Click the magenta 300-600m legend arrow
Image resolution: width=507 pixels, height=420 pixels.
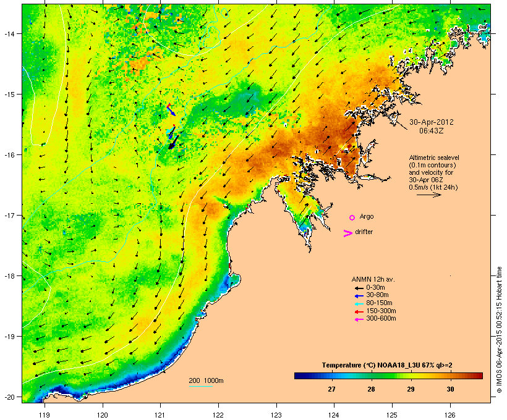(359, 319)
